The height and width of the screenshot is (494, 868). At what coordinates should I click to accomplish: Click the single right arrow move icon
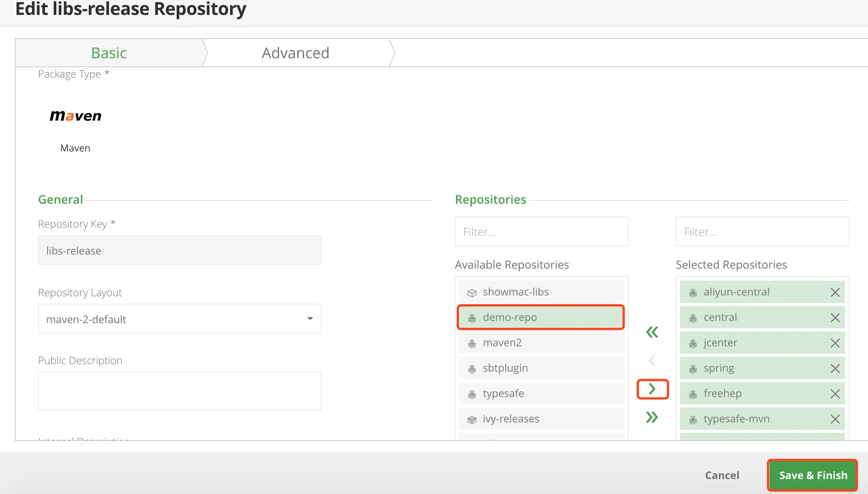(x=652, y=389)
